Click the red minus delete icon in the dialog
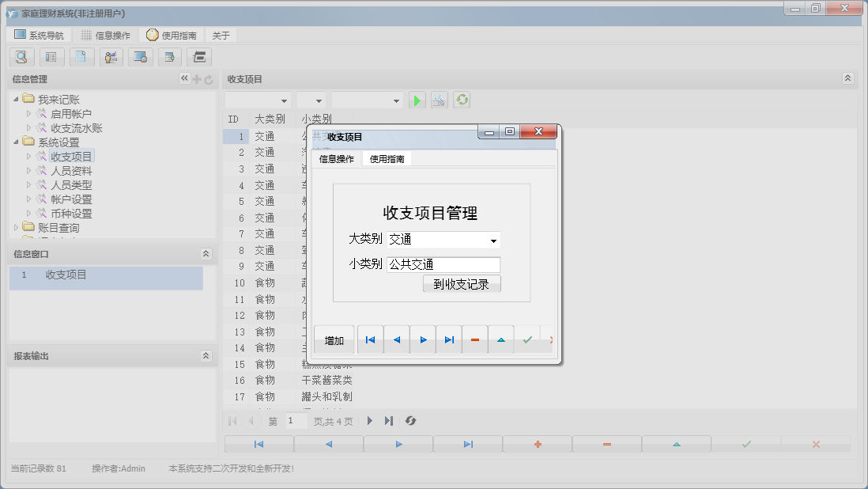 (x=474, y=339)
